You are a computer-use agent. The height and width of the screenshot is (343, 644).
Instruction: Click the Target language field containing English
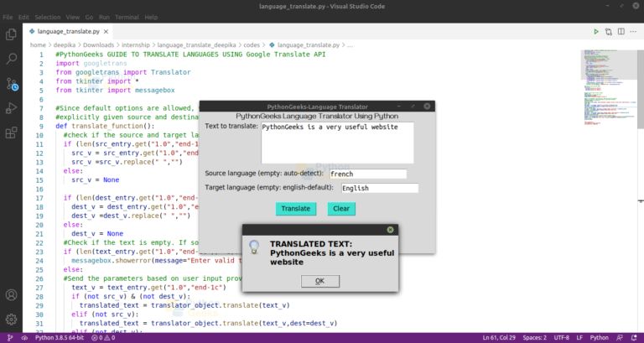(x=380, y=188)
